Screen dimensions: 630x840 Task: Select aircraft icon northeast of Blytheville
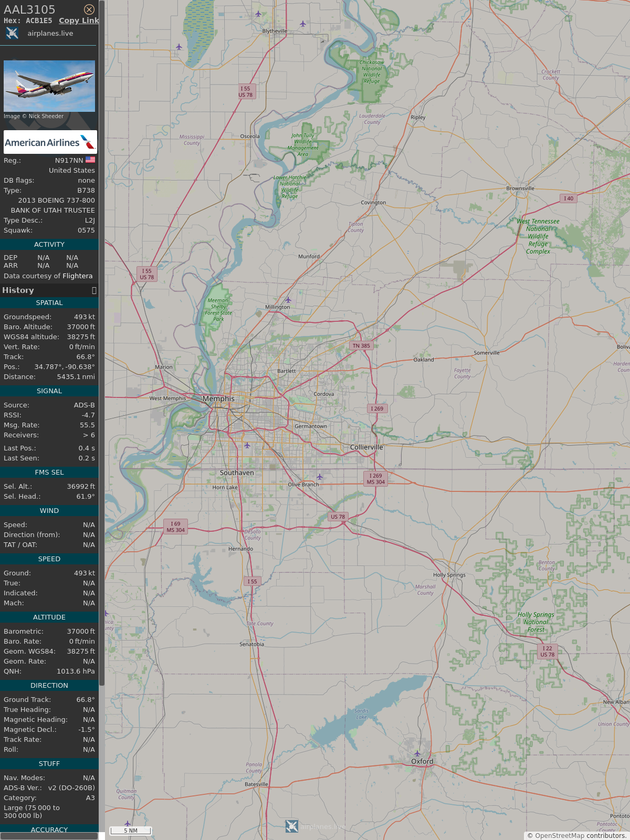pos(303,23)
